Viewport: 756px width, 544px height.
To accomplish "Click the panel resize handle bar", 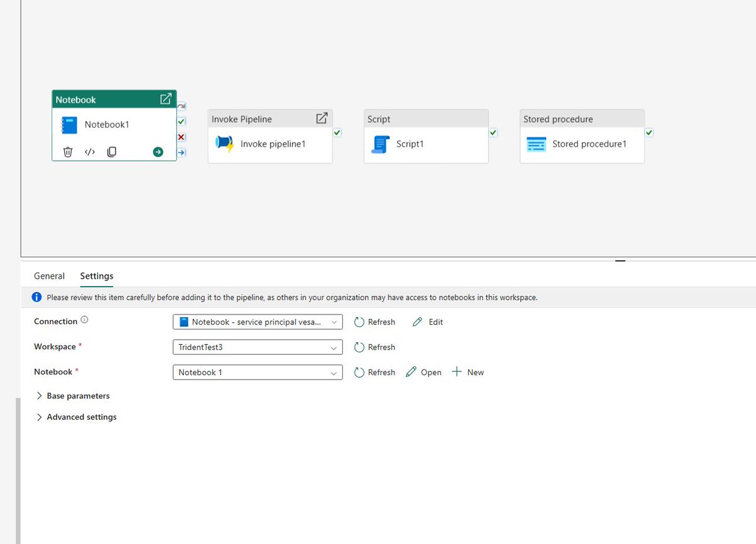I will pyautogui.click(x=621, y=260).
